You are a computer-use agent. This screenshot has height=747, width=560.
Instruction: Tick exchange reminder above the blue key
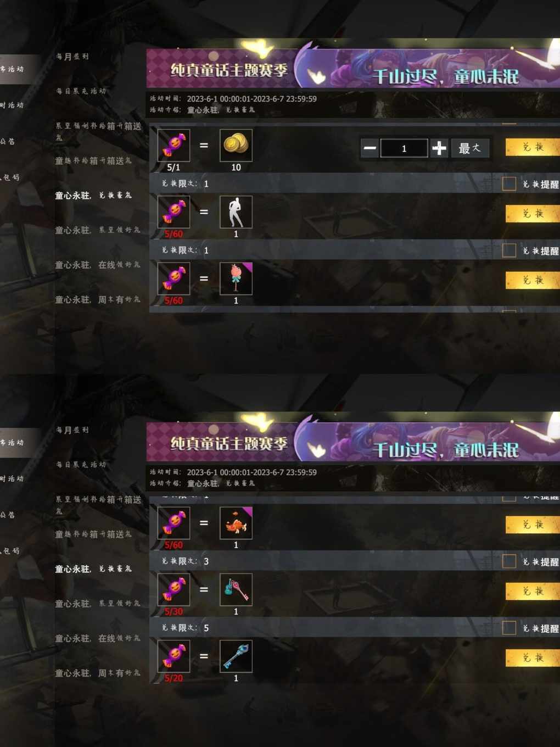pyautogui.click(x=509, y=628)
